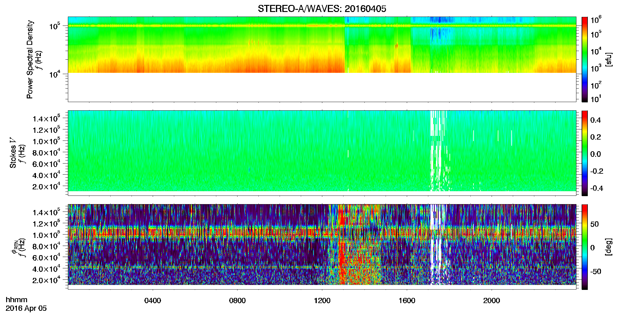Click the plot title STEREO-A/WAVES: 20160405

coord(322,9)
